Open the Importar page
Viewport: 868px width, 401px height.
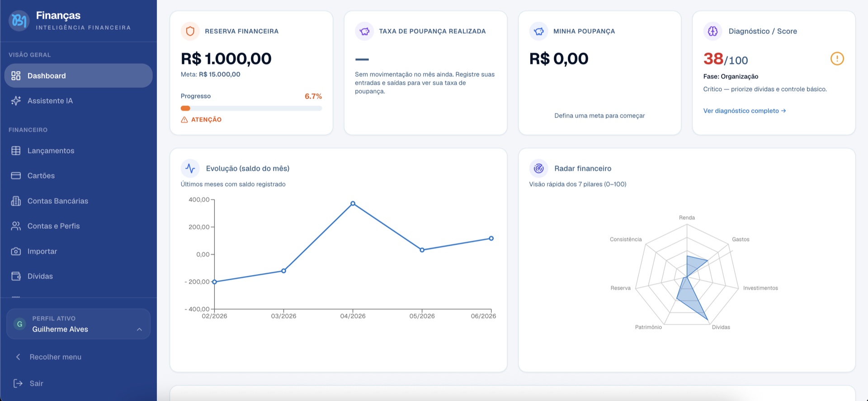78,251
